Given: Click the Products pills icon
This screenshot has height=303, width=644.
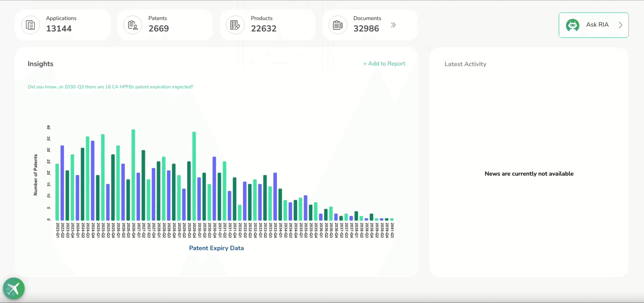Looking at the screenshot, I should (235, 25).
